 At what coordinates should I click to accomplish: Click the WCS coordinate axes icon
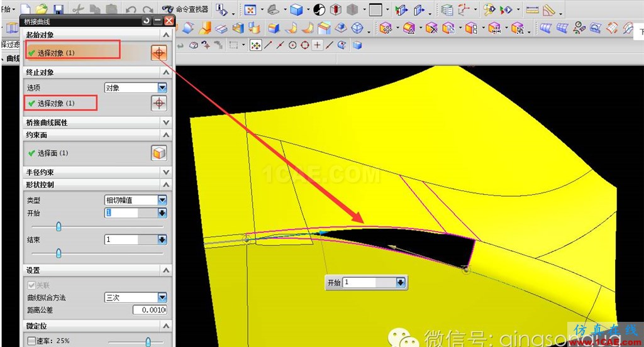click(465, 9)
